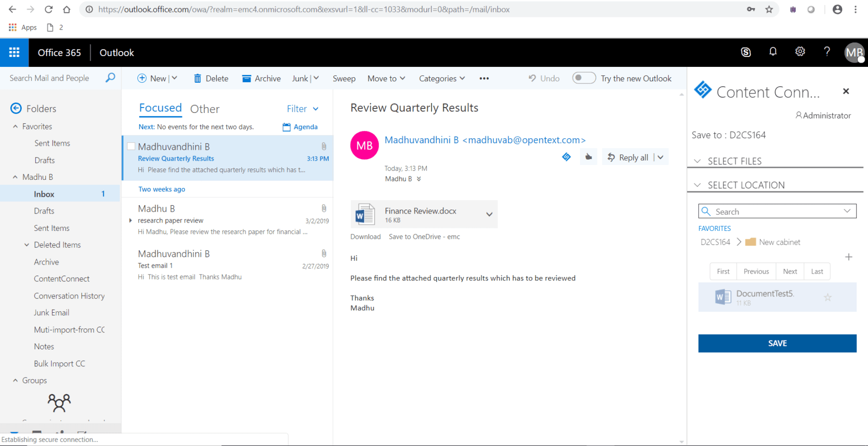
Task: Collapse the SELECT LOCATION section
Action: pyautogui.click(x=698, y=184)
